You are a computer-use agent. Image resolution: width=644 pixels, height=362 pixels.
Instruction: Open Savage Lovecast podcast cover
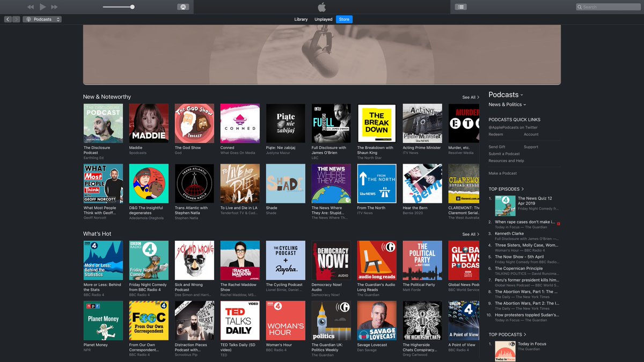pos(377,320)
